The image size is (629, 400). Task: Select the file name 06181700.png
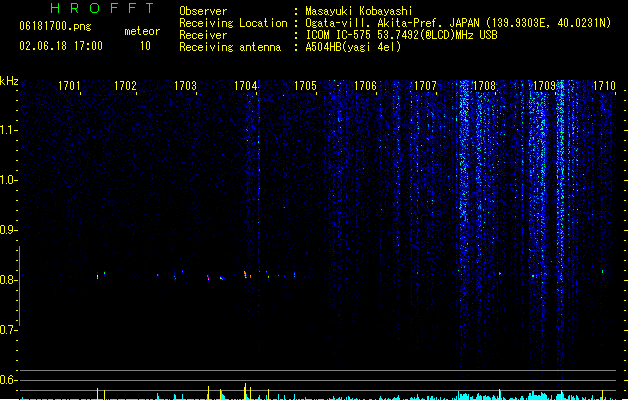55,26
